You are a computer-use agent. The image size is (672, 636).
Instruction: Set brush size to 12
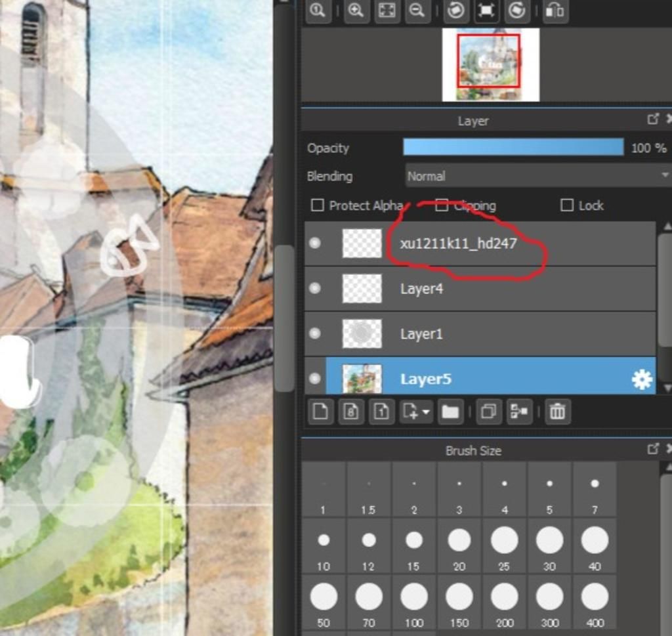coord(369,545)
